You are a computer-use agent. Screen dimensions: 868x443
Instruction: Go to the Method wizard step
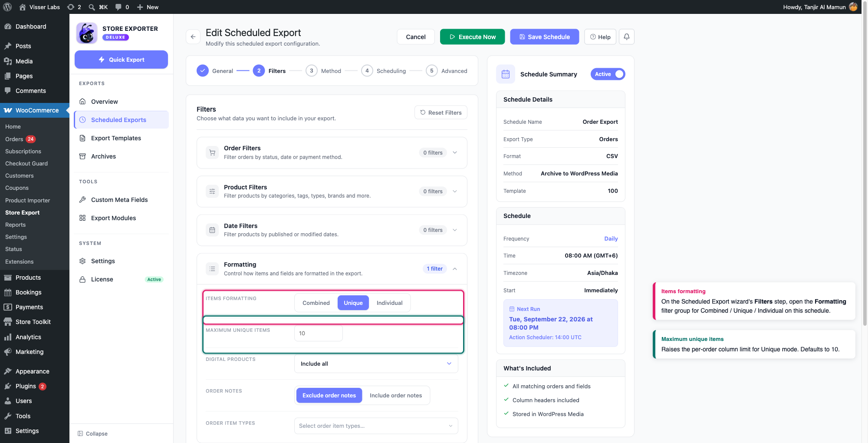pos(323,71)
